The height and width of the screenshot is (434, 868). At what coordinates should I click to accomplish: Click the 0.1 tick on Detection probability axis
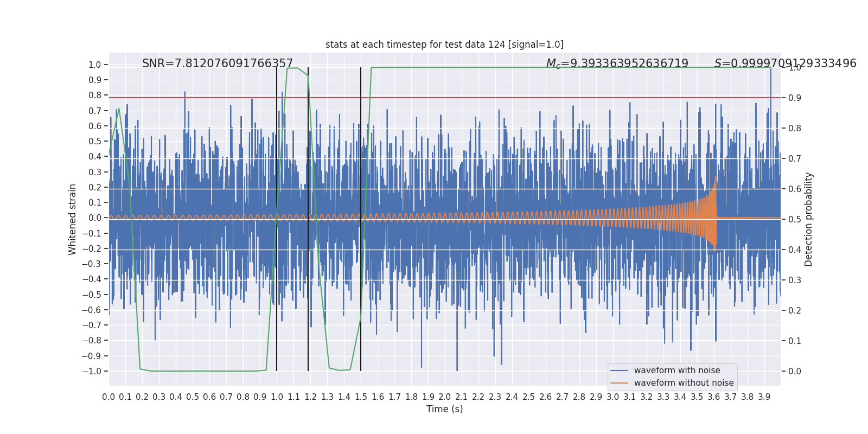pyautogui.click(x=795, y=341)
